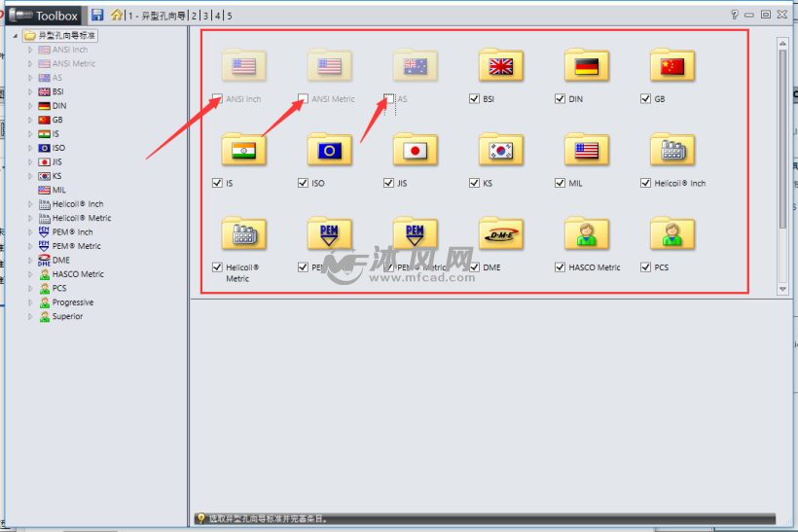Screen dimensions: 798x532
Task: Uncheck the BSI checkbox
Action: [474, 98]
